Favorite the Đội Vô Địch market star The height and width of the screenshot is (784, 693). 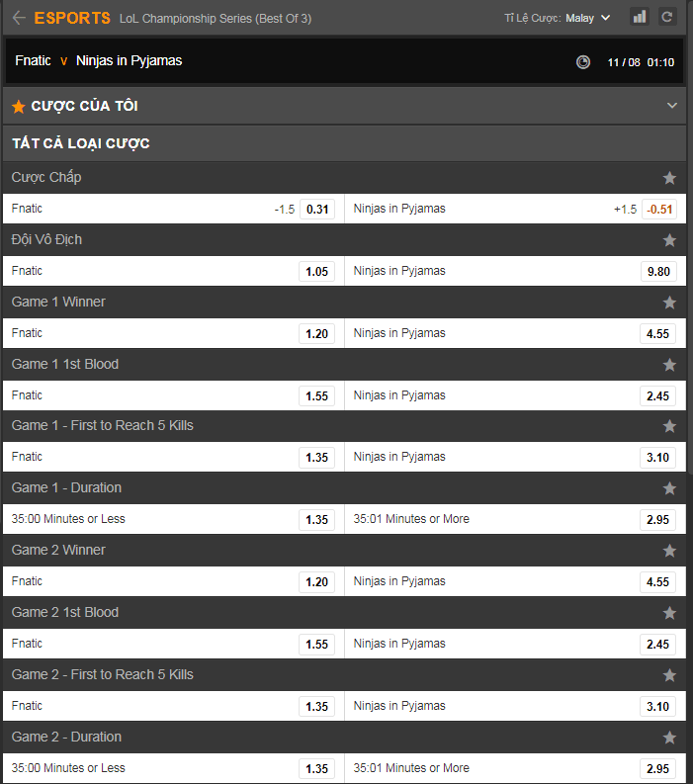click(669, 240)
